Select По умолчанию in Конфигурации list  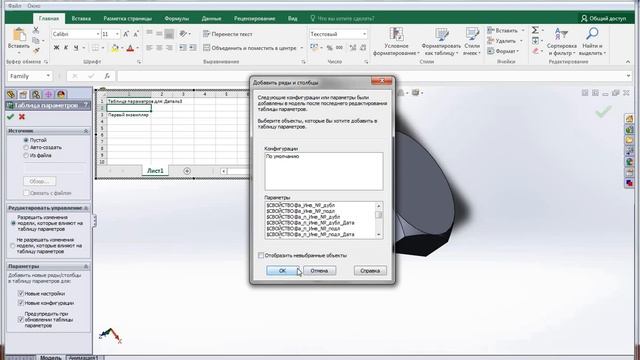282,156
